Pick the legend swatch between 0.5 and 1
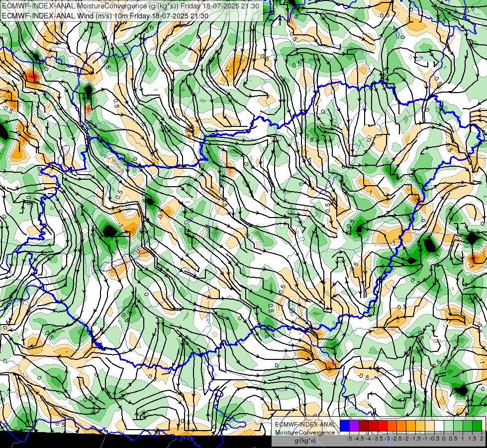This screenshot has height=448, width=487. tap(458, 426)
